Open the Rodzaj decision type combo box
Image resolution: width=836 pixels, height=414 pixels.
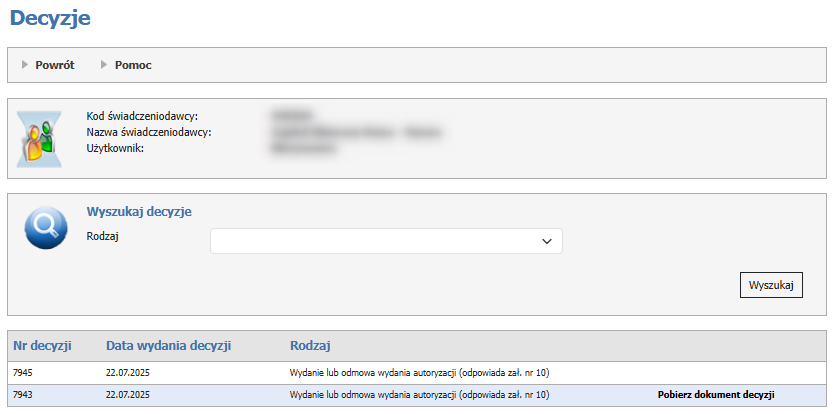click(x=385, y=241)
